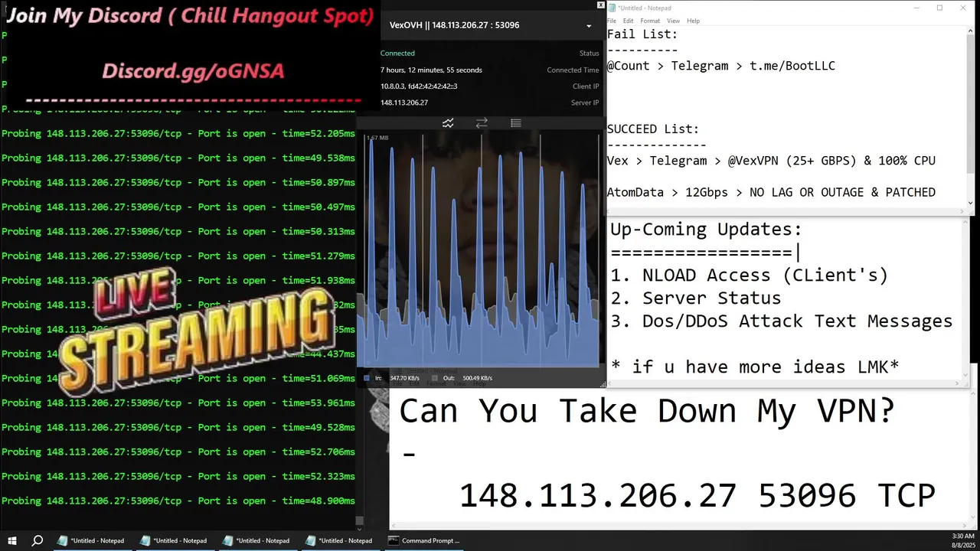Switch to Command Prompt from the taskbar
Image resolution: width=980 pixels, height=551 pixels.
click(x=424, y=540)
